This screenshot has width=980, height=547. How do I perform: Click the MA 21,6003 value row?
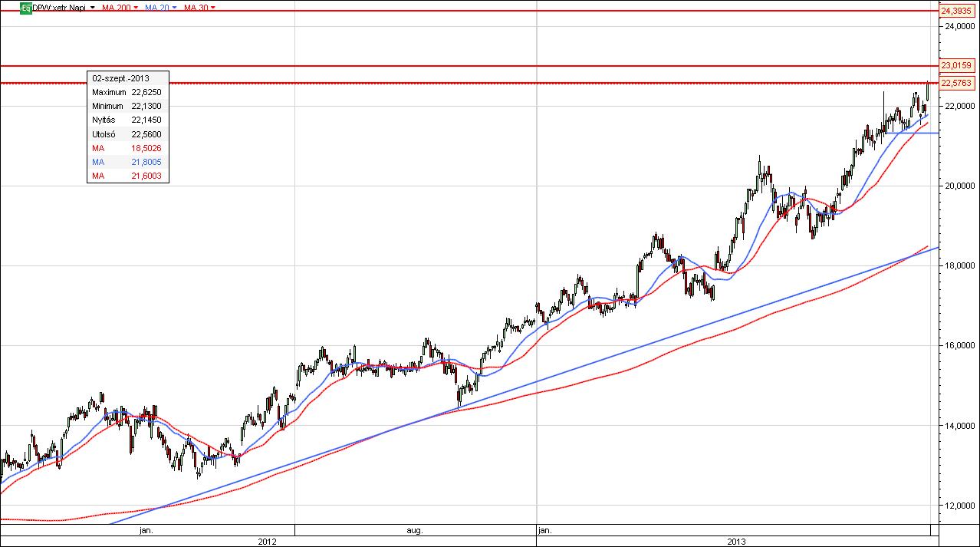pos(127,176)
